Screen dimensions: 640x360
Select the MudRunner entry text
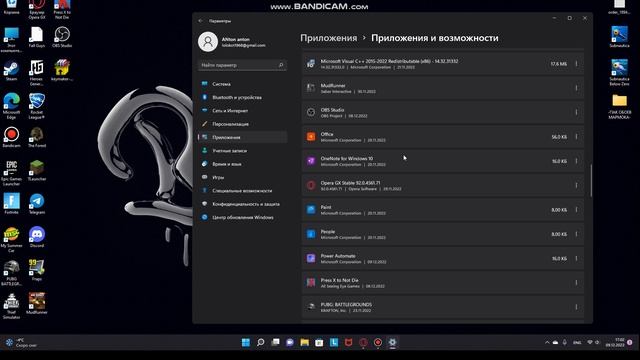tap(333, 86)
